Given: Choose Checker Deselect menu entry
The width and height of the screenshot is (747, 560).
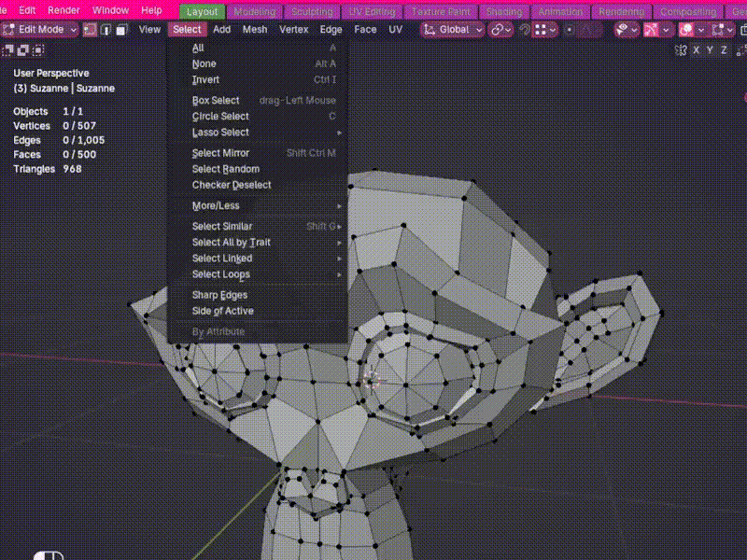Looking at the screenshot, I should click(258, 185).
